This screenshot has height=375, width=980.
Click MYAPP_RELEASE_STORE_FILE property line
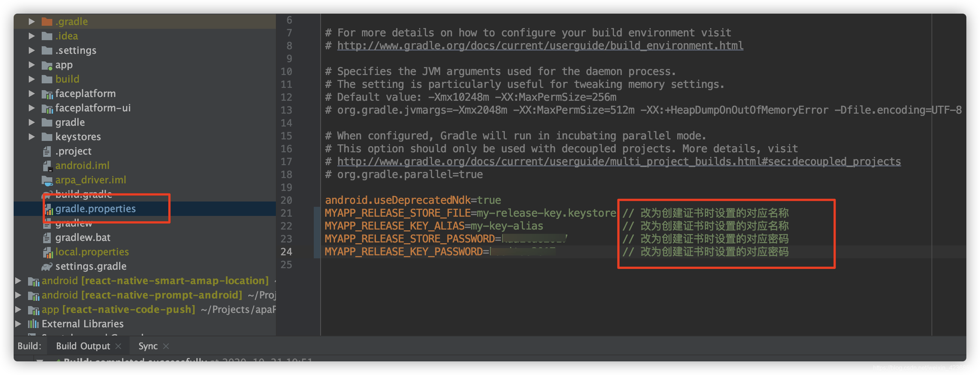point(470,213)
